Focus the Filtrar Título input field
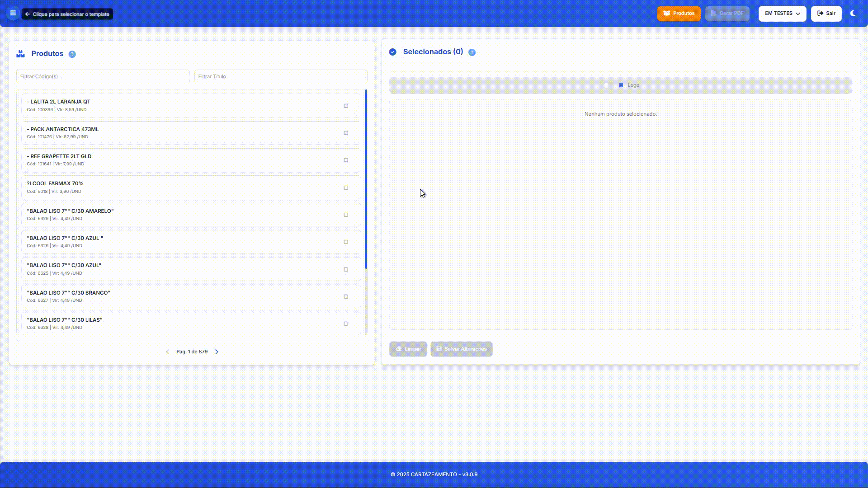 point(280,76)
